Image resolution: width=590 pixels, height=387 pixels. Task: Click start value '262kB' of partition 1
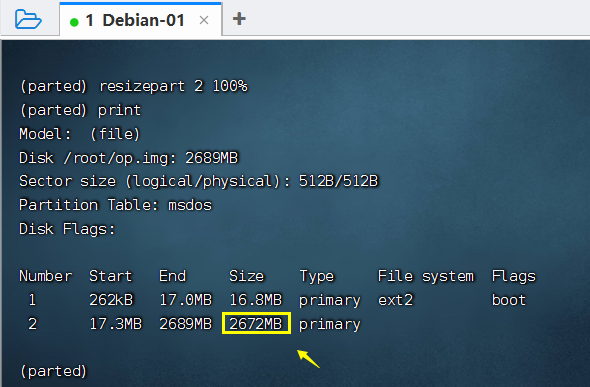(x=111, y=300)
